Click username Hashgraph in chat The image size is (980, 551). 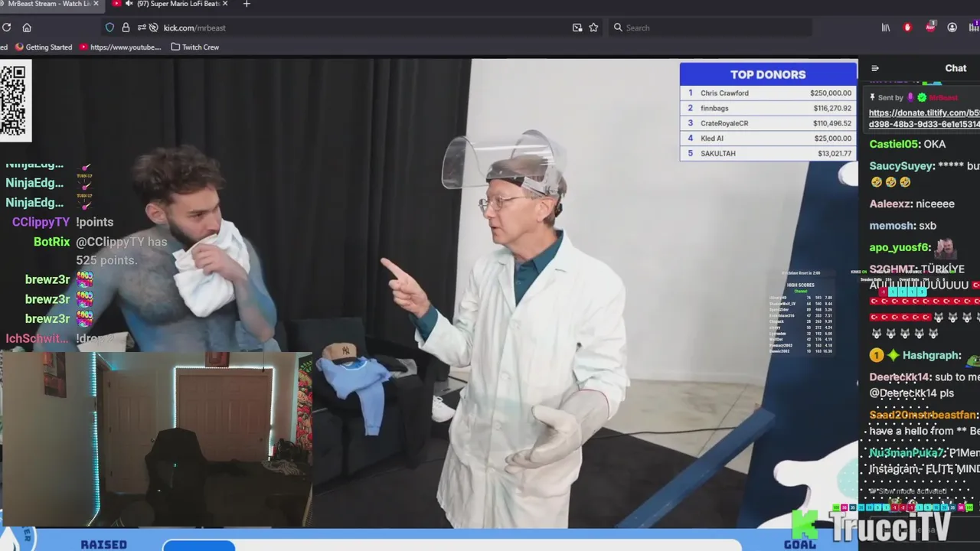point(932,355)
